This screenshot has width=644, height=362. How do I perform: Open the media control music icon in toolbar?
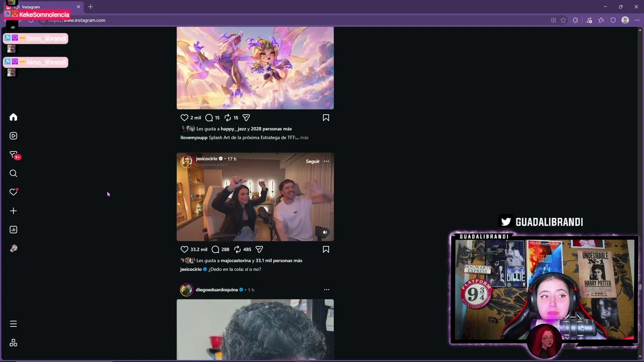click(x=589, y=21)
